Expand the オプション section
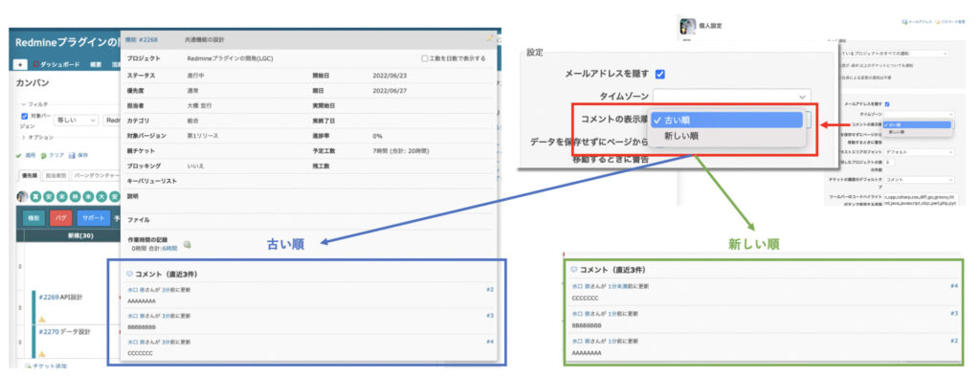This screenshot has height=377, width=980. [x=37, y=137]
